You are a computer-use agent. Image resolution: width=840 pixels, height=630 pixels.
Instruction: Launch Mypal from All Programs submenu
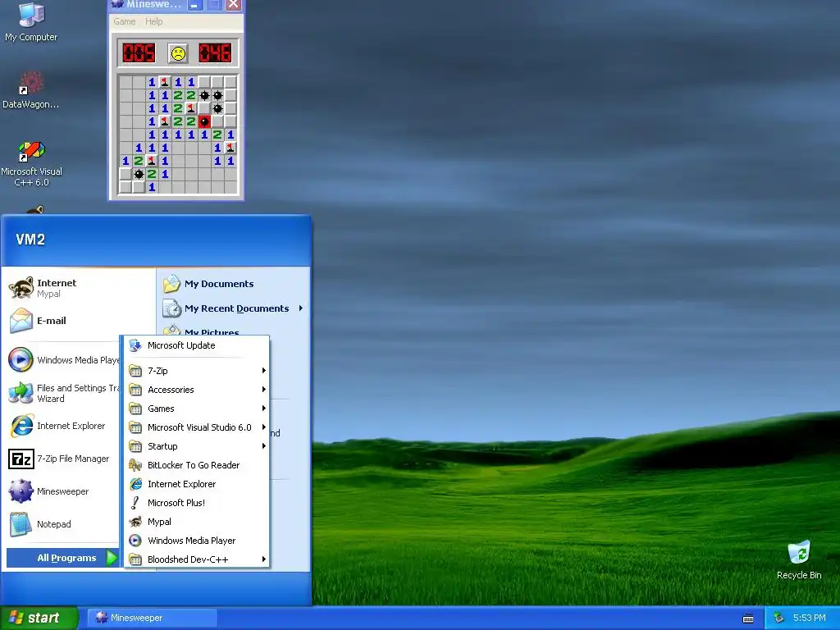(x=197, y=521)
